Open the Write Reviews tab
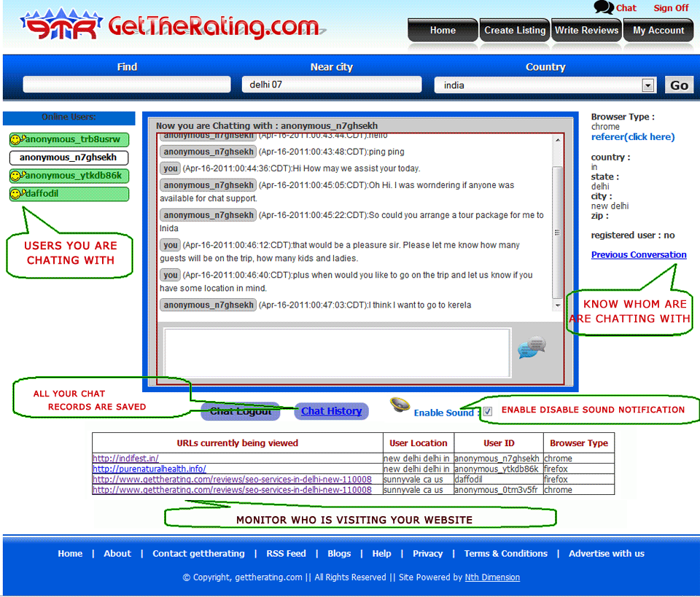 tap(586, 31)
